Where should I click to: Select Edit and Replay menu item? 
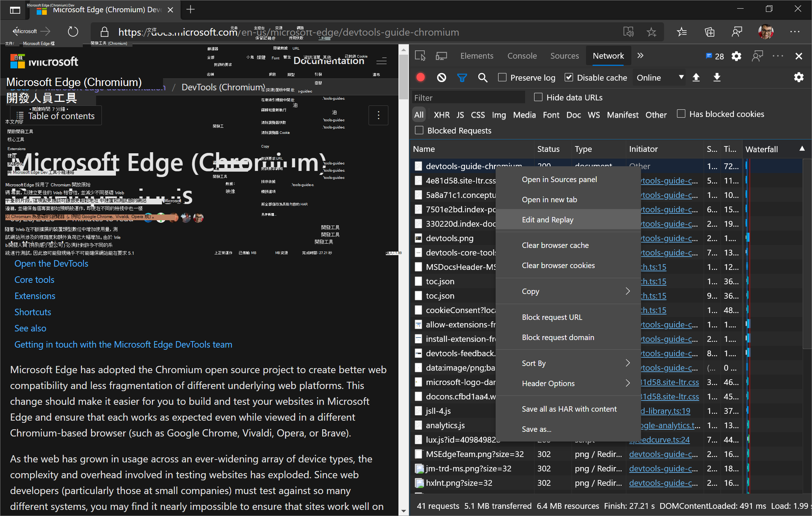(568, 219)
